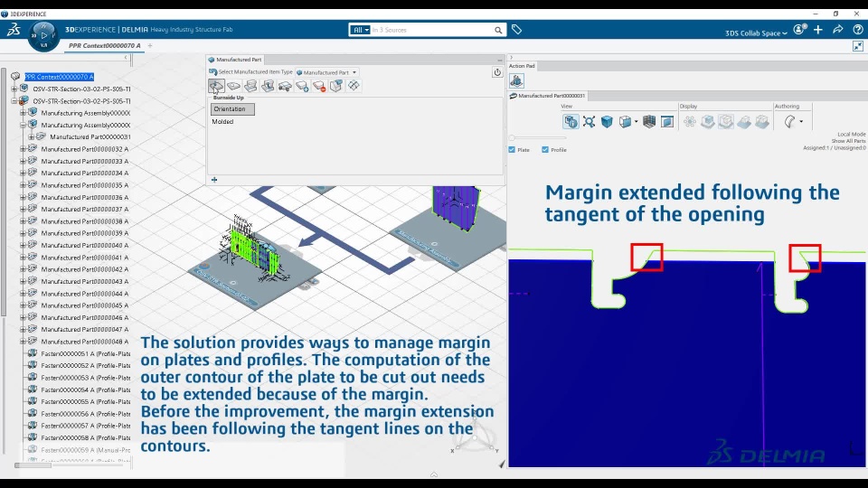Select Fasten00000051 A tree item
Screen dimensions: 868x488
86,353
